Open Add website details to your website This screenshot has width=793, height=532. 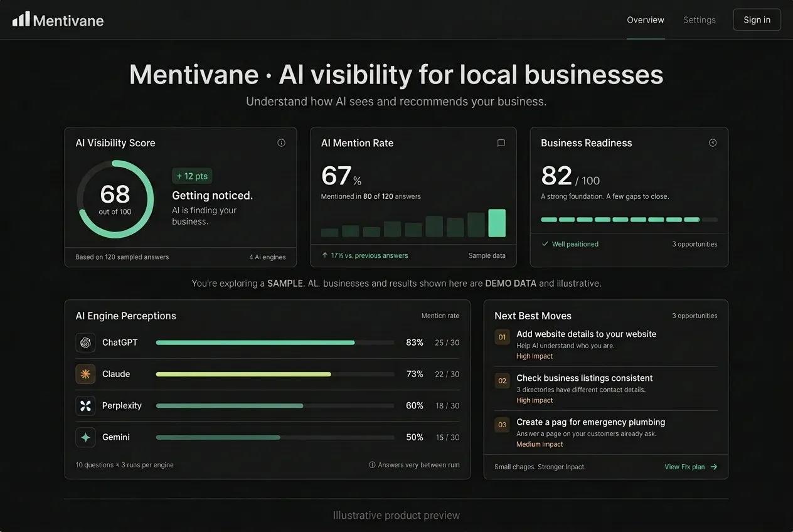(x=586, y=334)
